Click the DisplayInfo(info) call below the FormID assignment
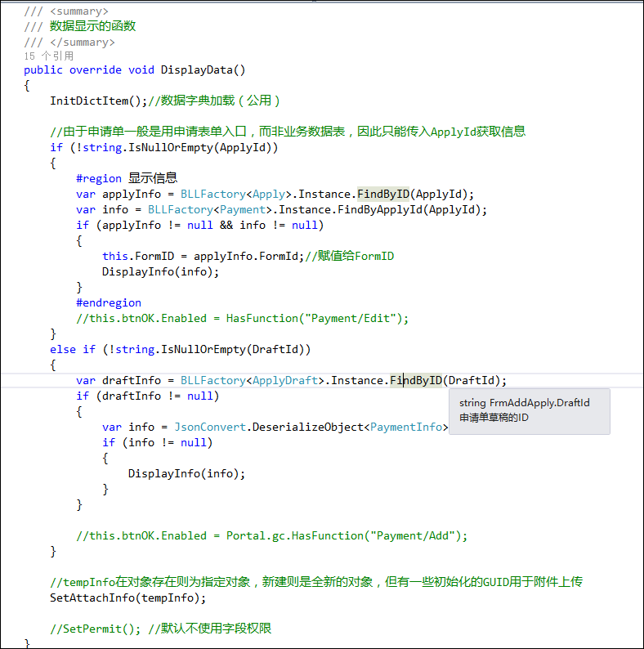 coord(160,272)
